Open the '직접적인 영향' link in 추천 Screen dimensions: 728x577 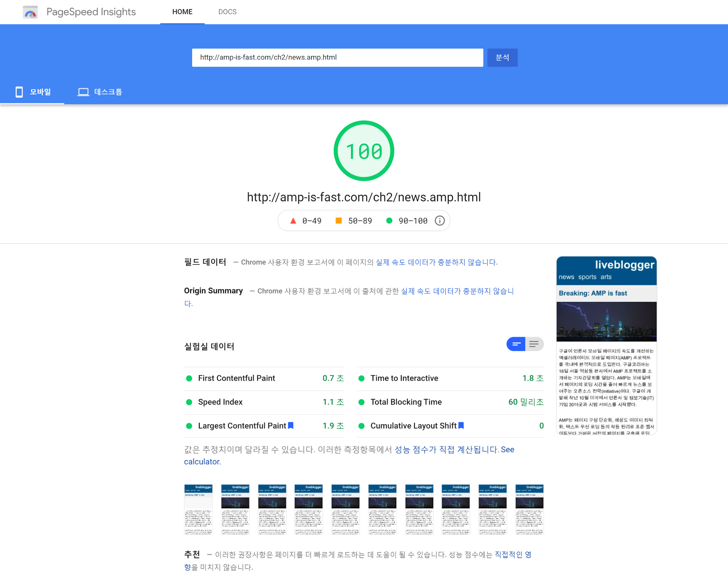(513, 555)
